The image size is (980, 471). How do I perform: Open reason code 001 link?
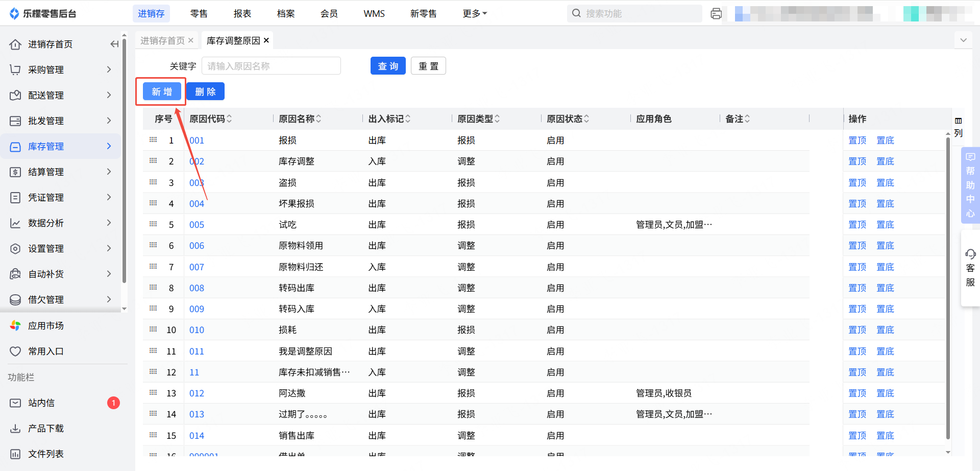click(x=197, y=140)
